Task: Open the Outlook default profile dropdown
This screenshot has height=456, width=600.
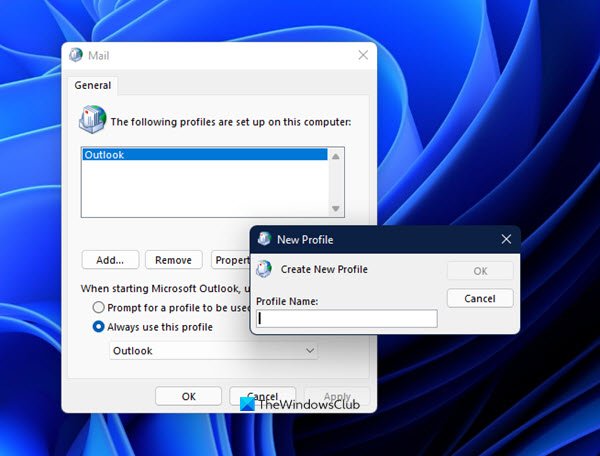Action: pyautogui.click(x=214, y=350)
